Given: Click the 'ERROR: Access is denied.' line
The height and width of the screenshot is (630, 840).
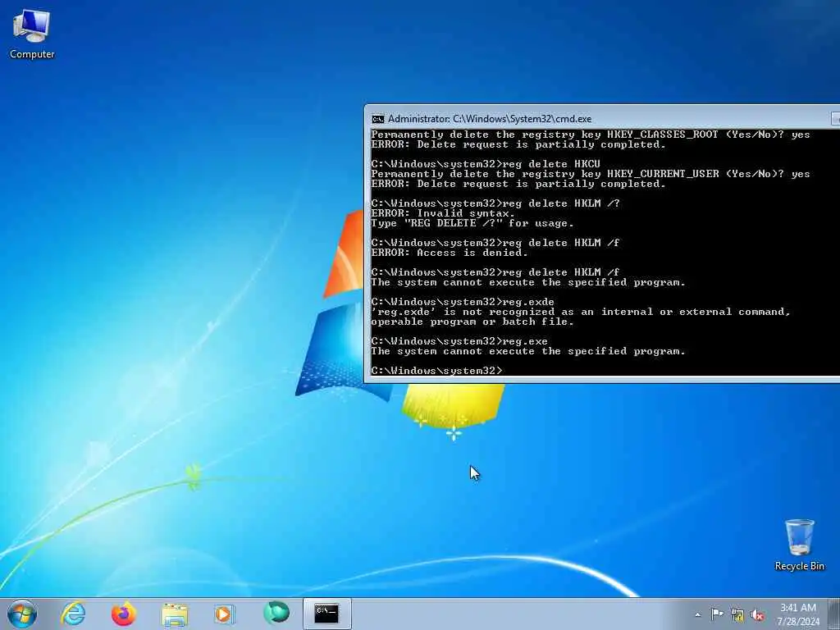Looking at the screenshot, I should (449, 253).
